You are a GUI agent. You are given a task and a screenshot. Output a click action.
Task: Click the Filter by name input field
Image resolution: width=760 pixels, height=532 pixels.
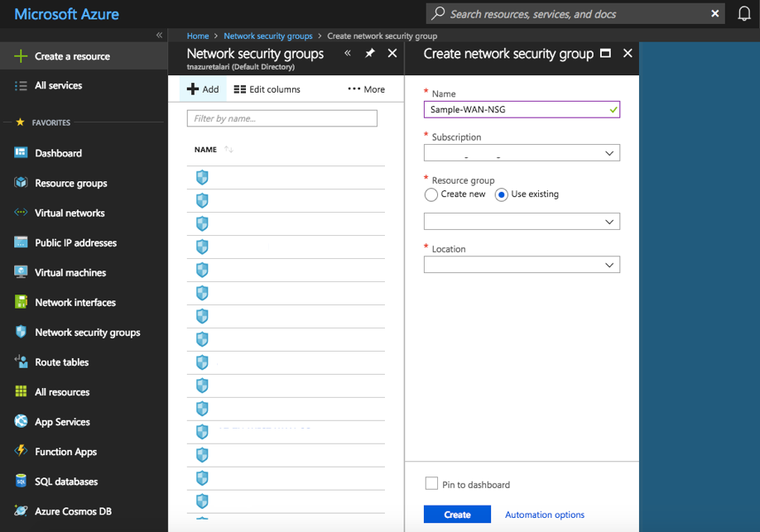click(x=281, y=118)
